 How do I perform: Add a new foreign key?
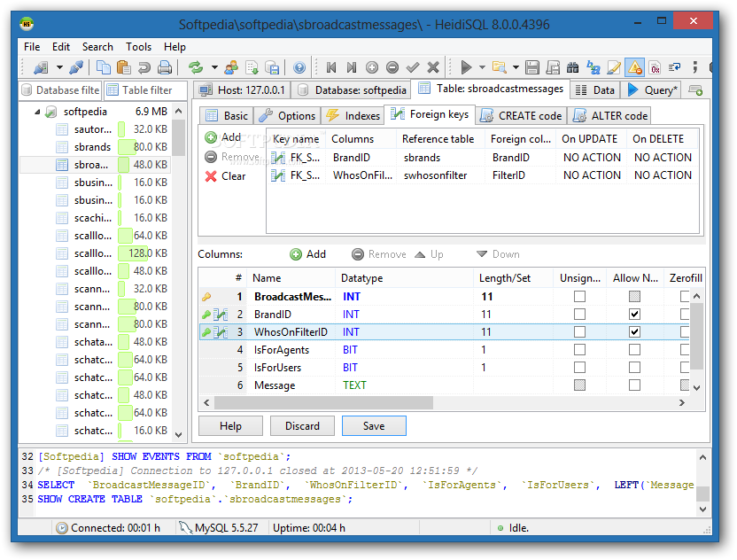point(223,137)
